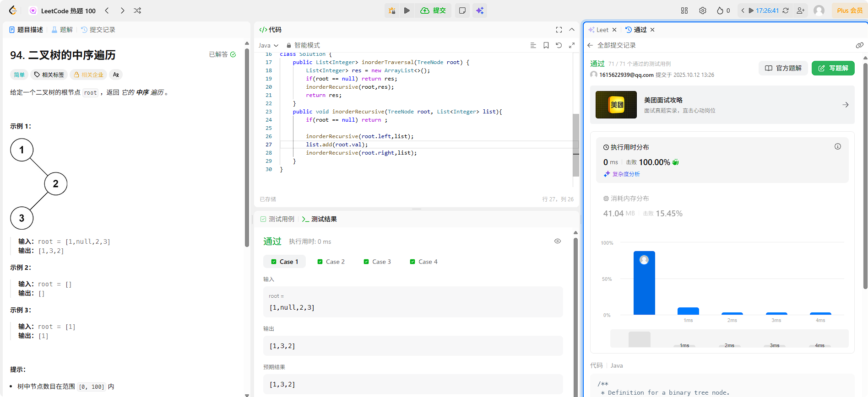Open 官方题解 official solution

click(783, 68)
